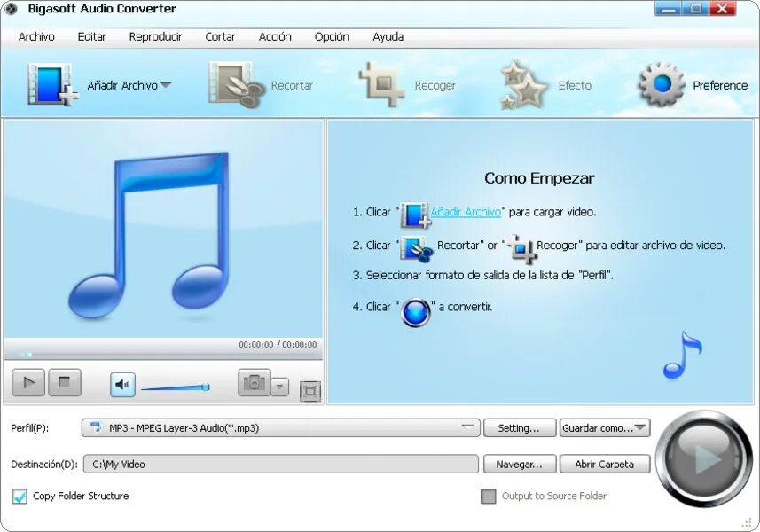This screenshot has width=760, height=532.
Task: Click the Abrir Carpeta button
Action: coord(605,464)
